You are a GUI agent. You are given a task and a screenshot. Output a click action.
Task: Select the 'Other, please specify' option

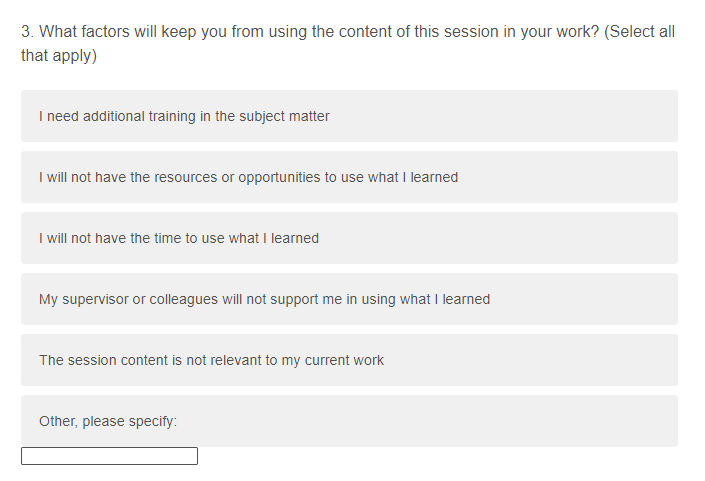coord(349,421)
